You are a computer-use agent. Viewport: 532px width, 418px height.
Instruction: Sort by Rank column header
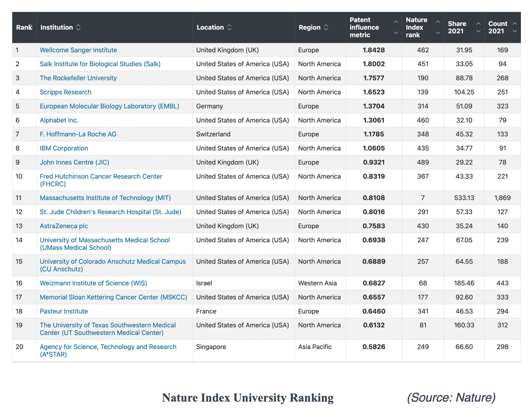24,27
